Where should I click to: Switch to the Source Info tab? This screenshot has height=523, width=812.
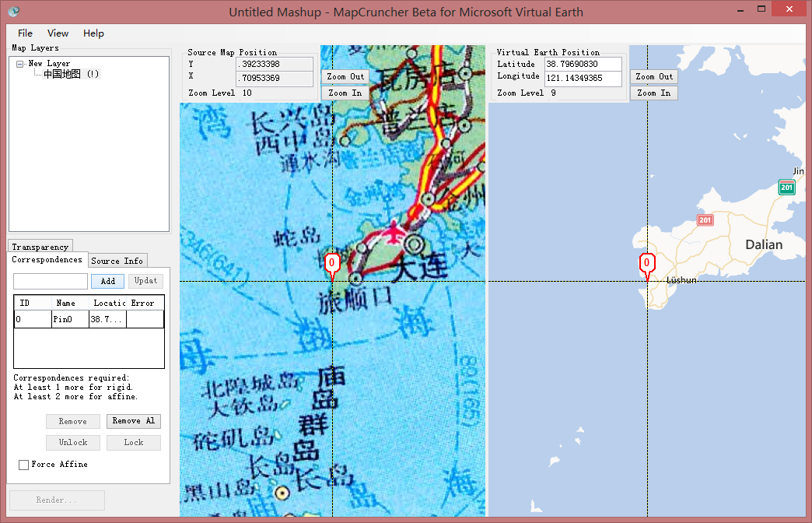[117, 261]
